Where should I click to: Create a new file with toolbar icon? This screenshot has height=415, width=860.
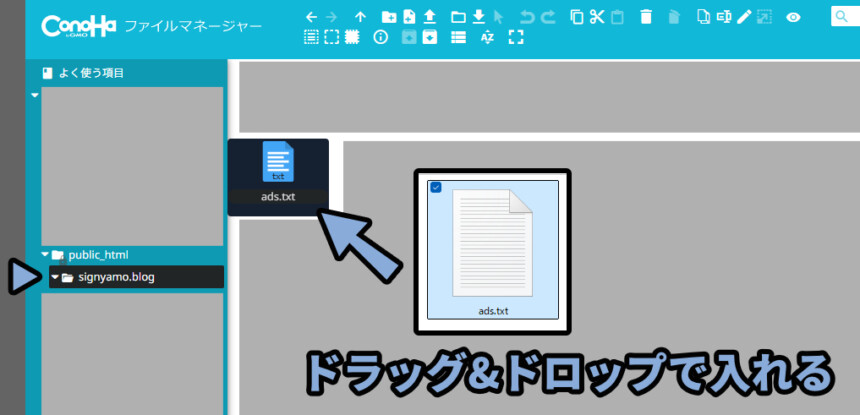point(409,17)
